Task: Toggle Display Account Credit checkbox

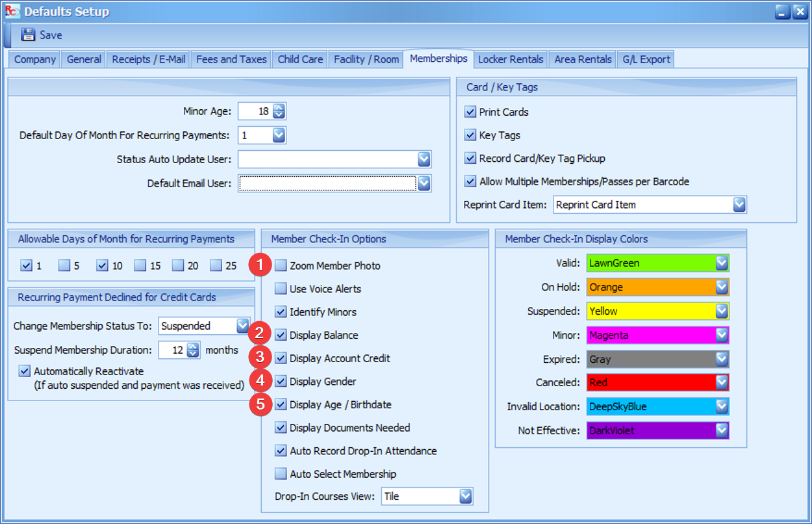Action: coord(281,358)
